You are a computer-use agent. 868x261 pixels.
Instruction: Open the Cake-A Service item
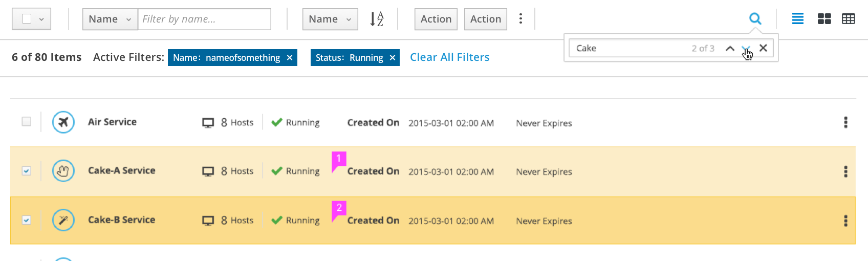pyautogui.click(x=122, y=170)
